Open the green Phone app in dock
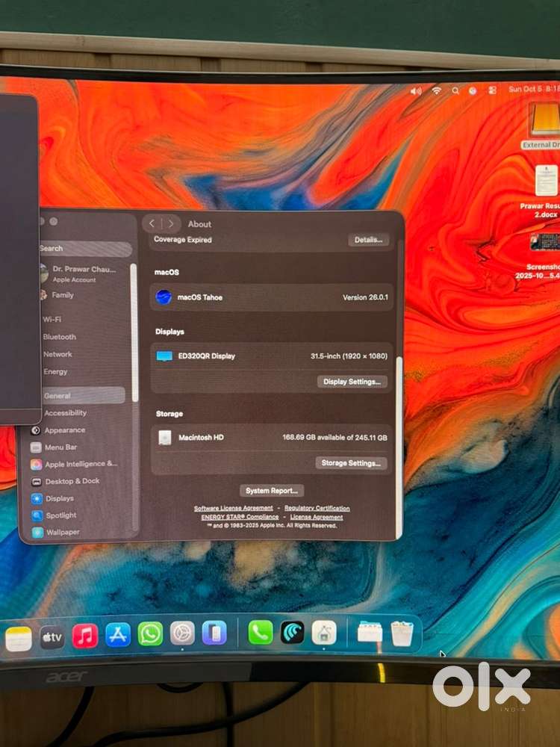Viewport: 560px width, 747px height. [260, 633]
